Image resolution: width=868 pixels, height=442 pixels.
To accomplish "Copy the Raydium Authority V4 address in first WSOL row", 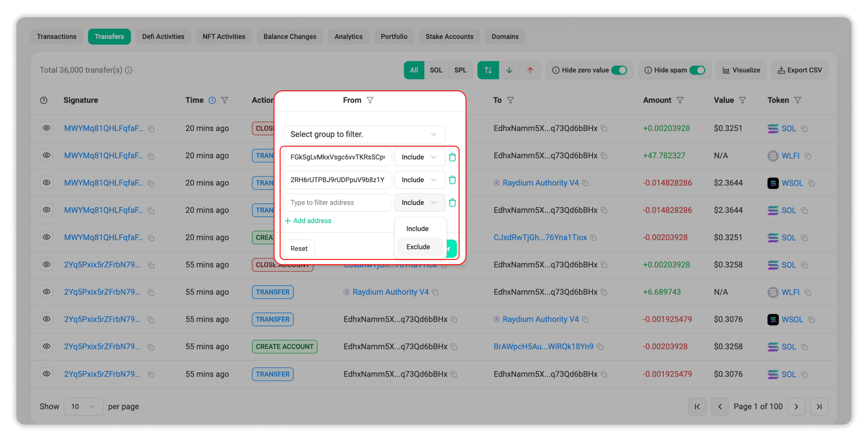I will (x=585, y=183).
